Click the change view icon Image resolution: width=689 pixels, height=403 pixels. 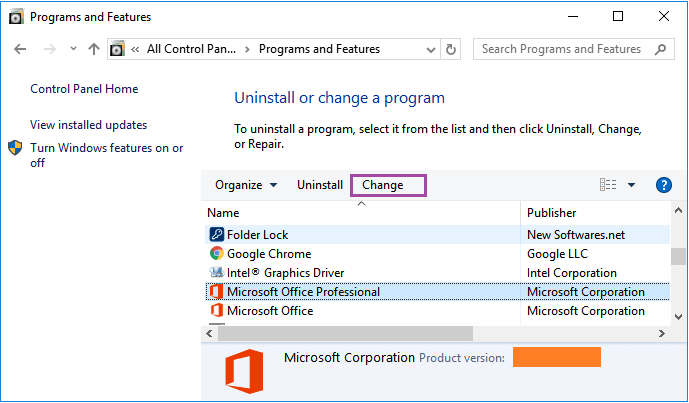tap(608, 185)
